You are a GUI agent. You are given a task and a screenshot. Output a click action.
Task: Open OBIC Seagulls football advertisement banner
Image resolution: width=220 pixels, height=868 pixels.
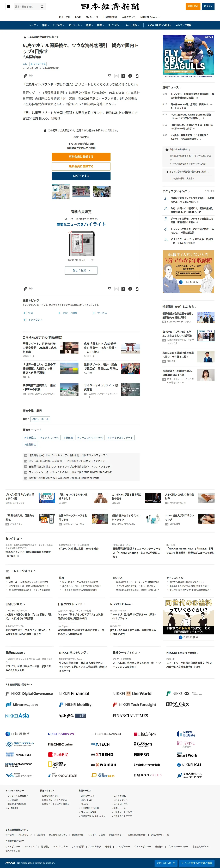(188, 57)
